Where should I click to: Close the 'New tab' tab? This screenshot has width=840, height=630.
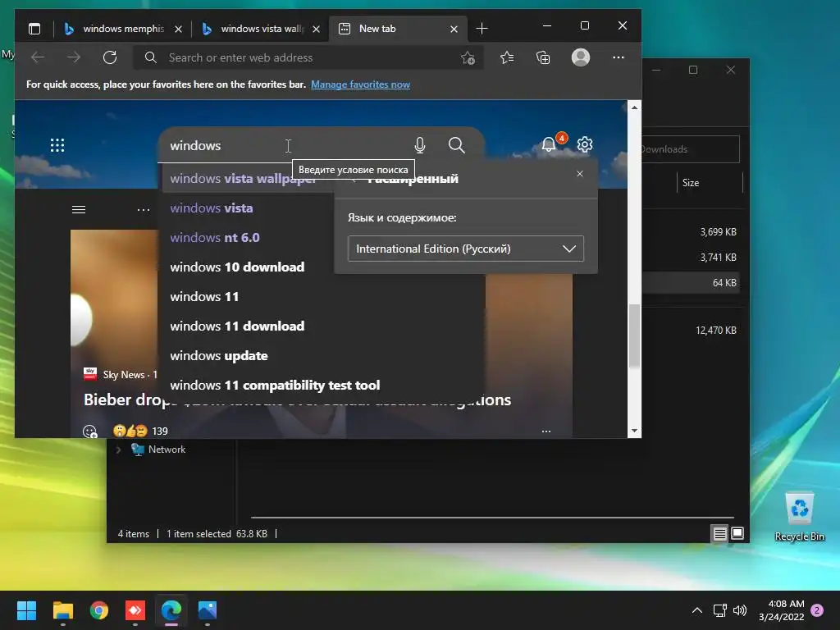pyautogui.click(x=454, y=29)
